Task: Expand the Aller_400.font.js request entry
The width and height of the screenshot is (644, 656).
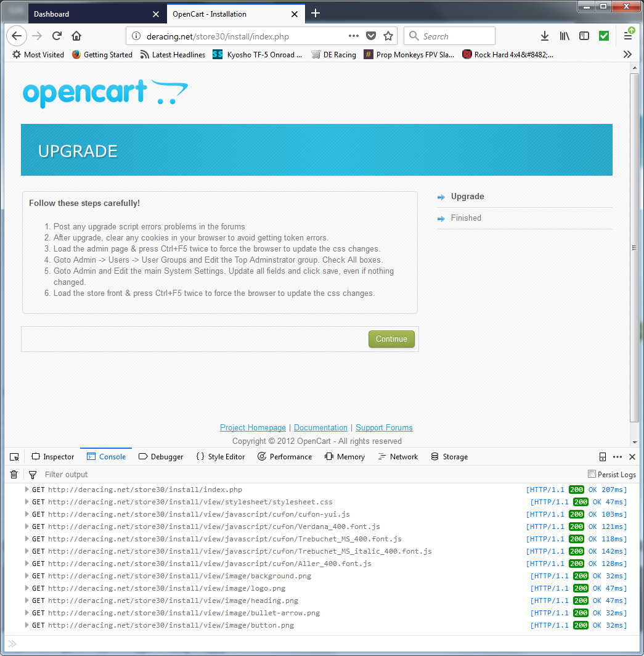Action: (x=26, y=564)
